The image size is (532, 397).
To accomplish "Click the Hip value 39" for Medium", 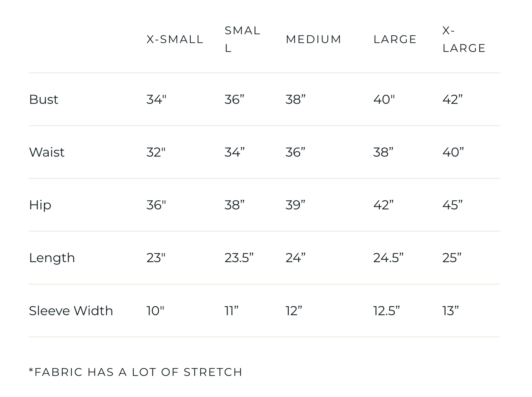I will coord(295,205).
